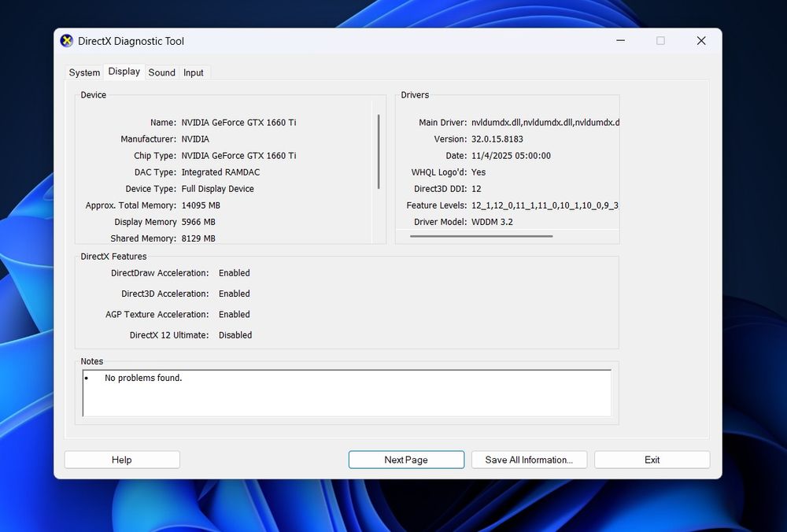Image resolution: width=787 pixels, height=532 pixels.
Task: Click the DirectX Diagnostic Tool title icon
Action: coord(66,41)
